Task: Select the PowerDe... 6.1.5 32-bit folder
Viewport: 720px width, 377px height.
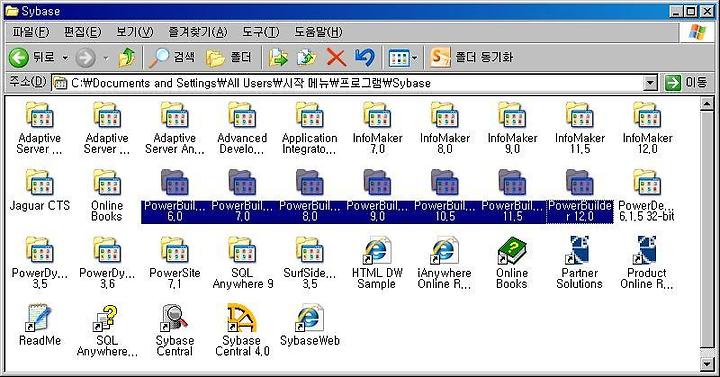Action: pyautogui.click(x=647, y=196)
